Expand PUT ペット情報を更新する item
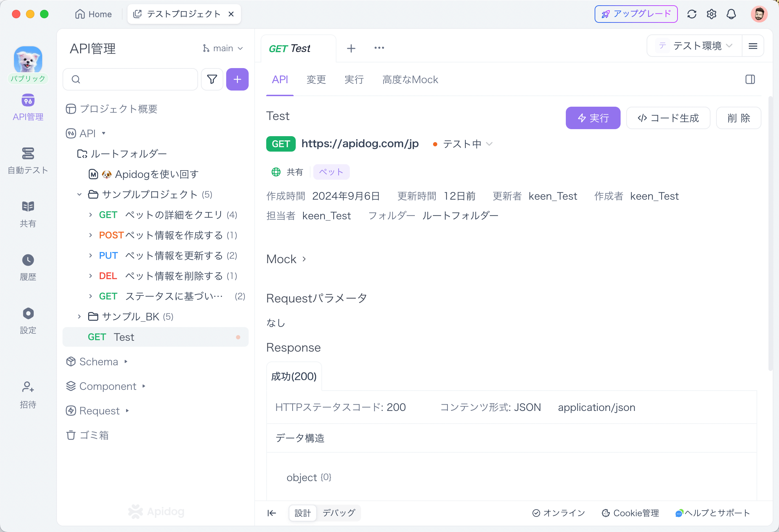The height and width of the screenshot is (532, 779). point(91,255)
